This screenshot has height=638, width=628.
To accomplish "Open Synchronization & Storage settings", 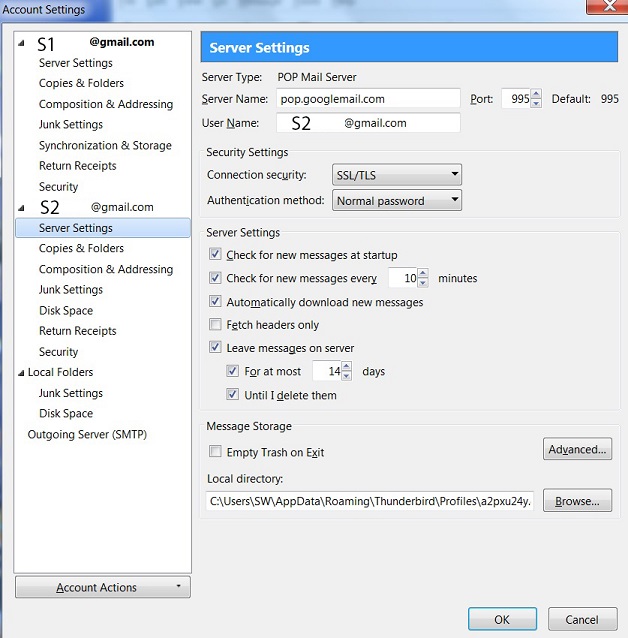I will [105, 146].
